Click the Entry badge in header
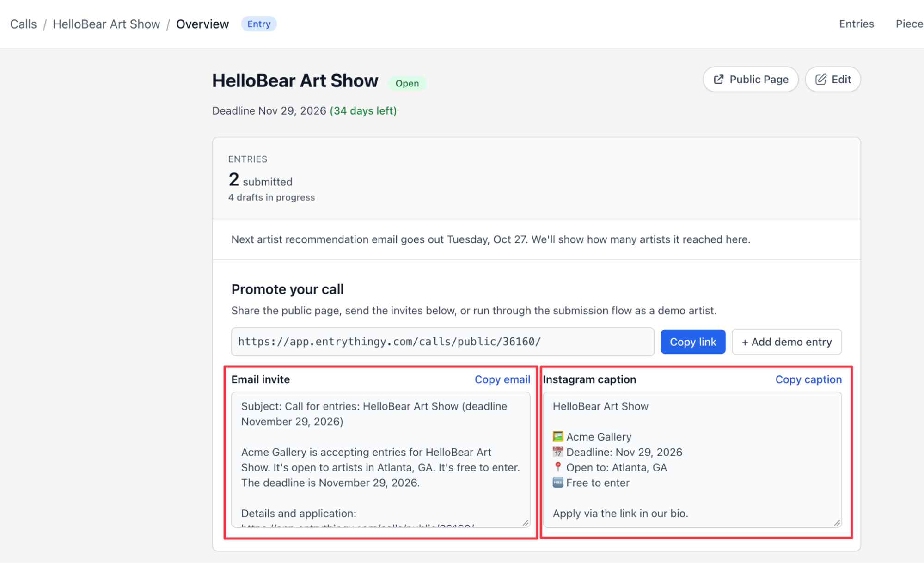This screenshot has width=924, height=563. click(x=259, y=24)
